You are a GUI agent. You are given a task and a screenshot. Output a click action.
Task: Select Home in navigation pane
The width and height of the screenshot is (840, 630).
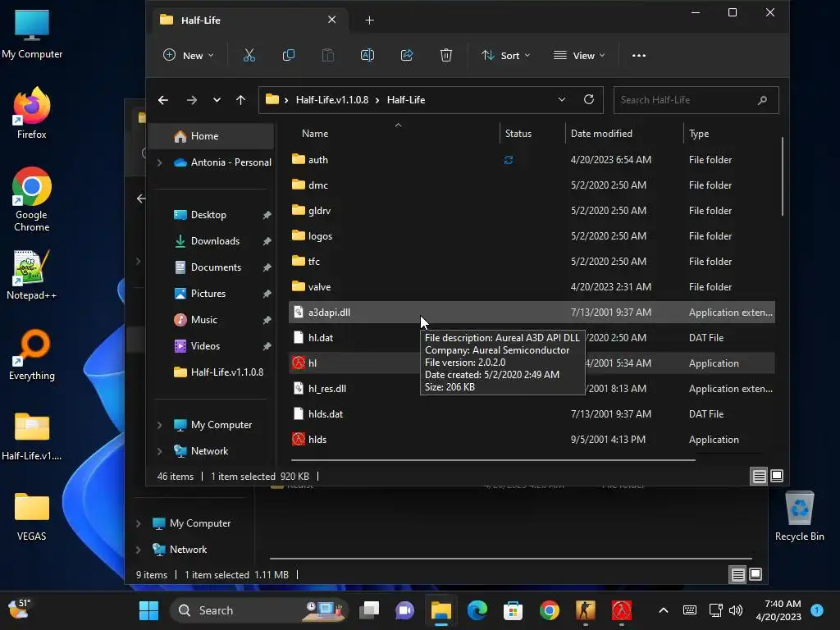point(211,136)
